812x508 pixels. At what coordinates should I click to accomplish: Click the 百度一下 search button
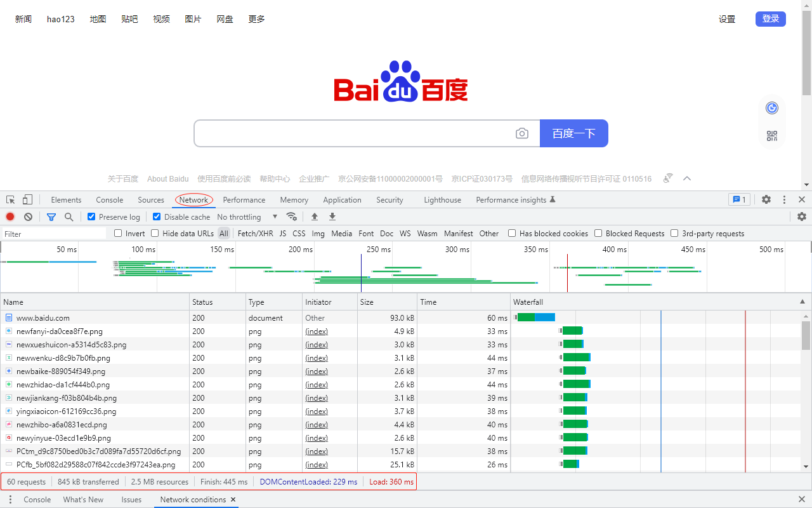pos(574,133)
